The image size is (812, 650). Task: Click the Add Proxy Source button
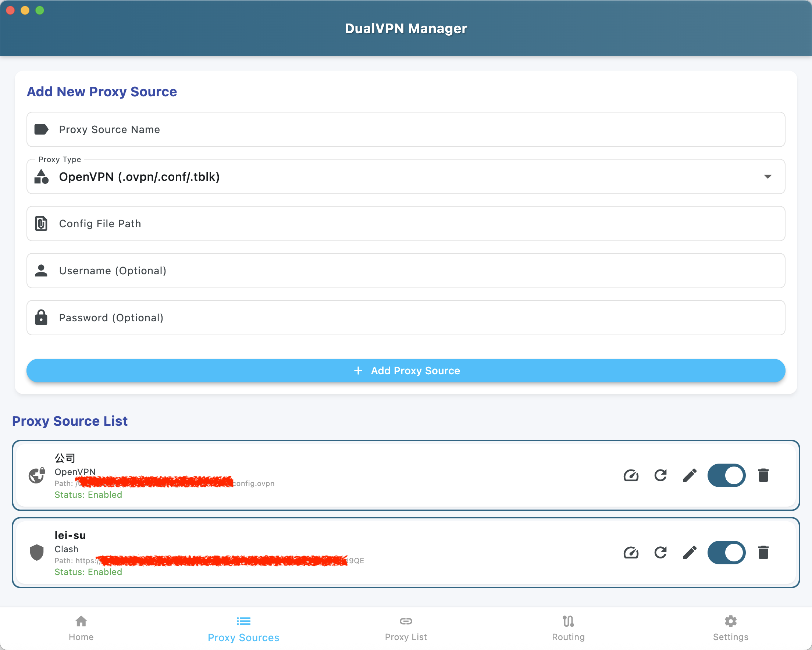tap(406, 371)
